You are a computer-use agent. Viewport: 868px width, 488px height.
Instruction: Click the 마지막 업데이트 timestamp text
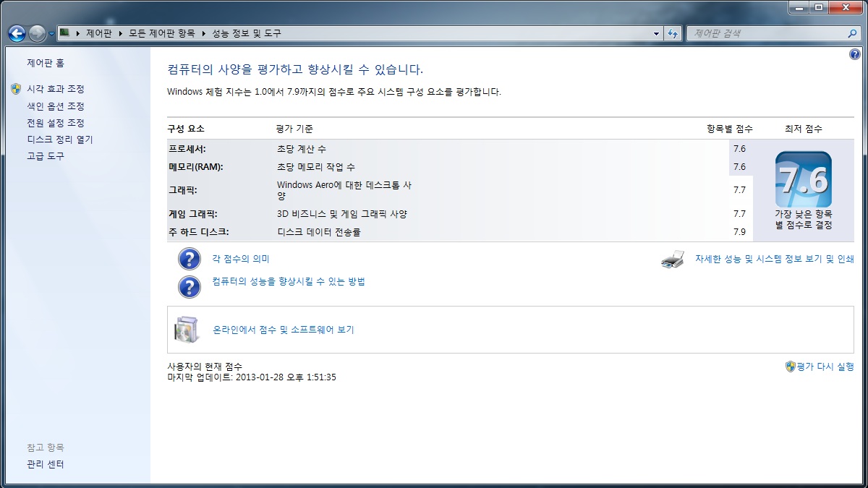252,377
